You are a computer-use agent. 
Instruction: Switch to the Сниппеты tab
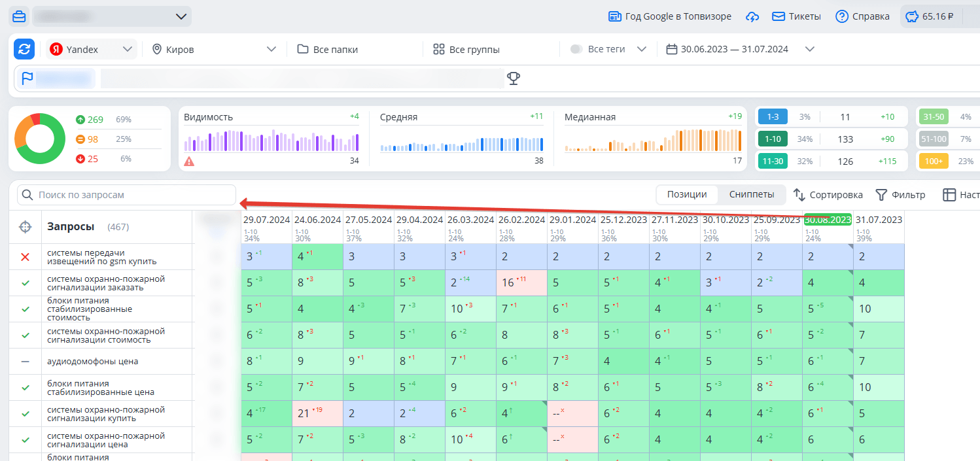752,194
